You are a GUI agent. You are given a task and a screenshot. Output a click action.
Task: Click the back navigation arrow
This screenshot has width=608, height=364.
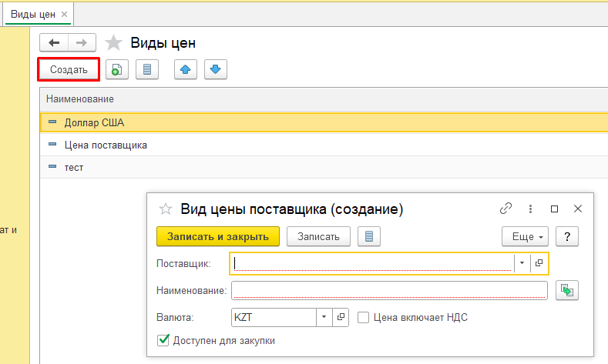coord(53,43)
